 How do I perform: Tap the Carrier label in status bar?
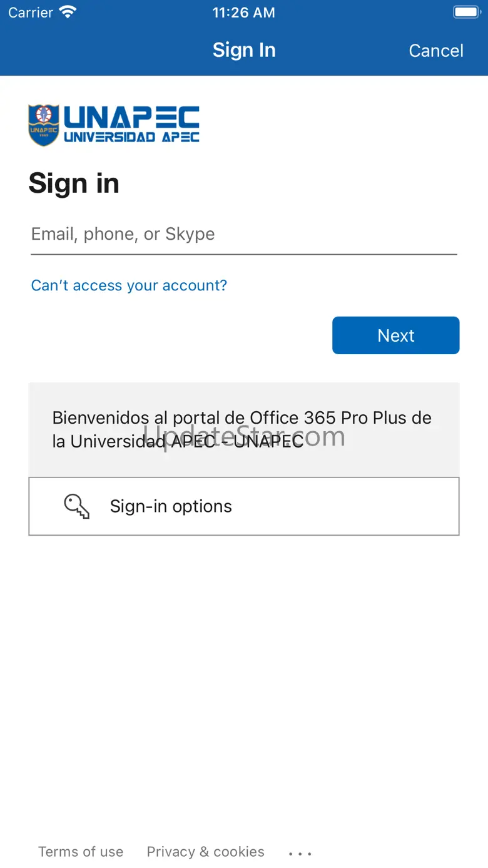point(31,13)
